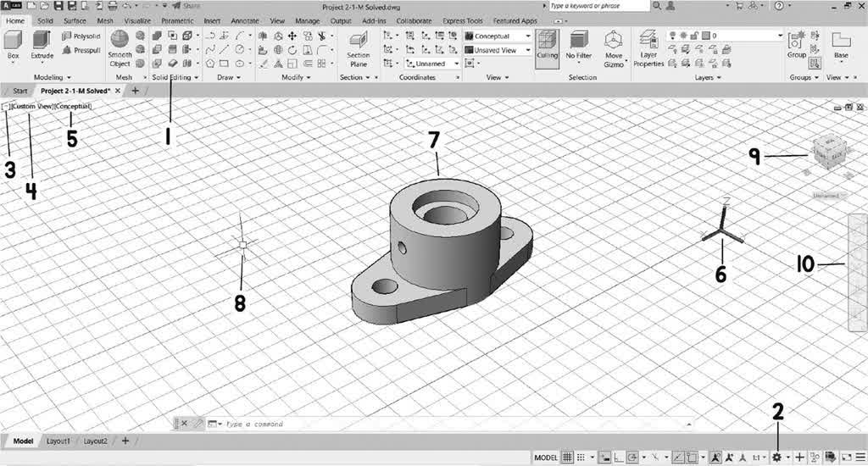Click the MODEL button in status bar
The height and width of the screenshot is (466, 868).
click(x=545, y=458)
